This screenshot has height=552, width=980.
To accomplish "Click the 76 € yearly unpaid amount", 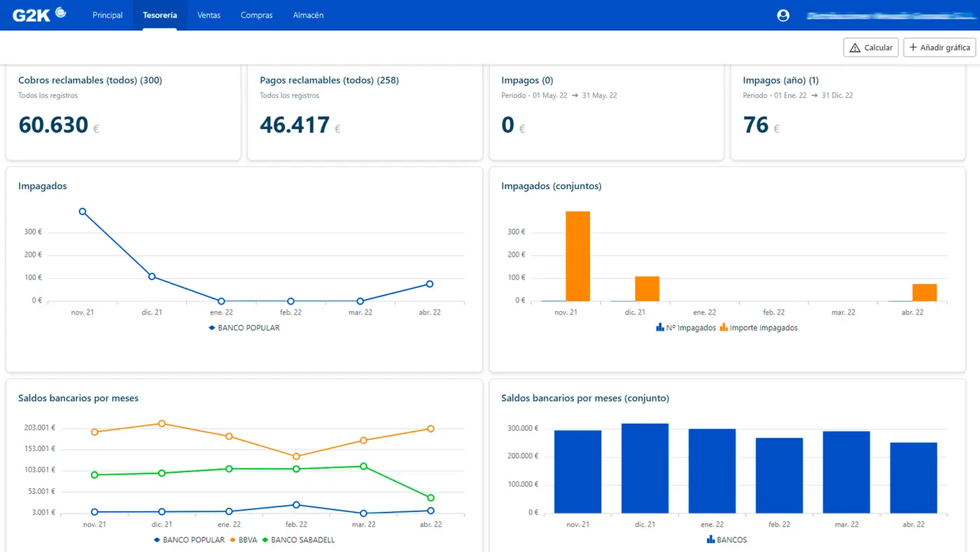I will pos(761,125).
